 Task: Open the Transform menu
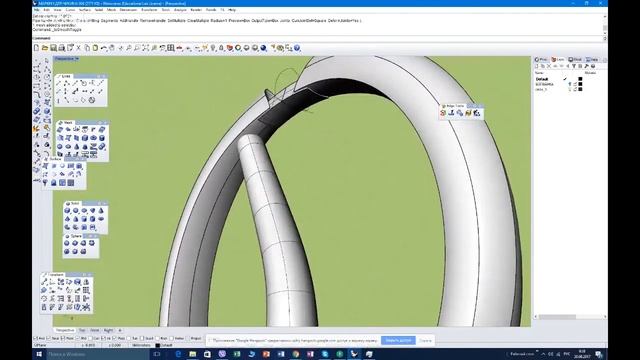(x=149, y=9)
